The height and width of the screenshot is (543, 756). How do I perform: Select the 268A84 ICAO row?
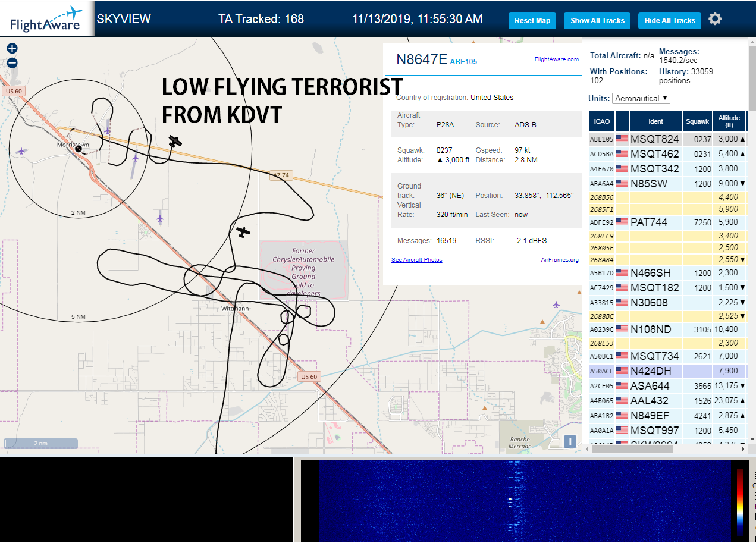[x=667, y=260]
